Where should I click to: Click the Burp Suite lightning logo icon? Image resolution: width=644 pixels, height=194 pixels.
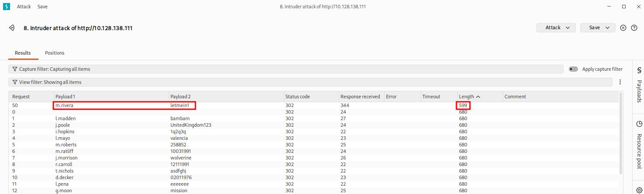tap(7, 7)
